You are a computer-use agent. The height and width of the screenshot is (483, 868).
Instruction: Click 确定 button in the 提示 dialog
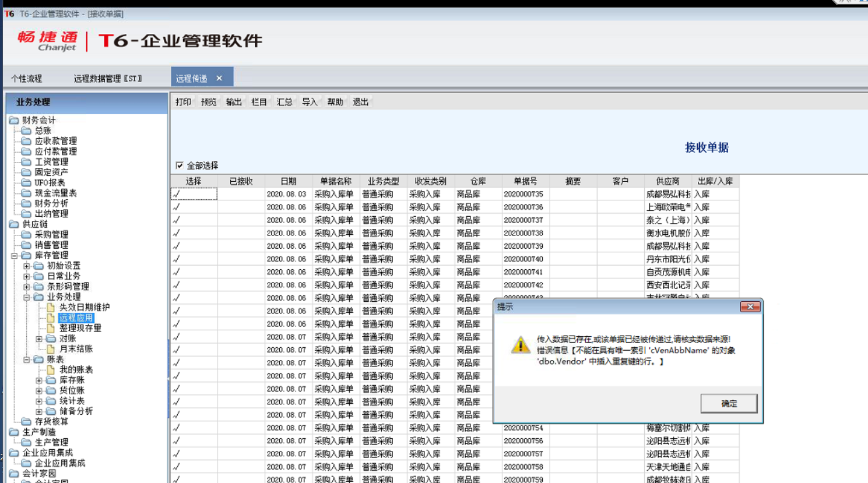pos(729,403)
